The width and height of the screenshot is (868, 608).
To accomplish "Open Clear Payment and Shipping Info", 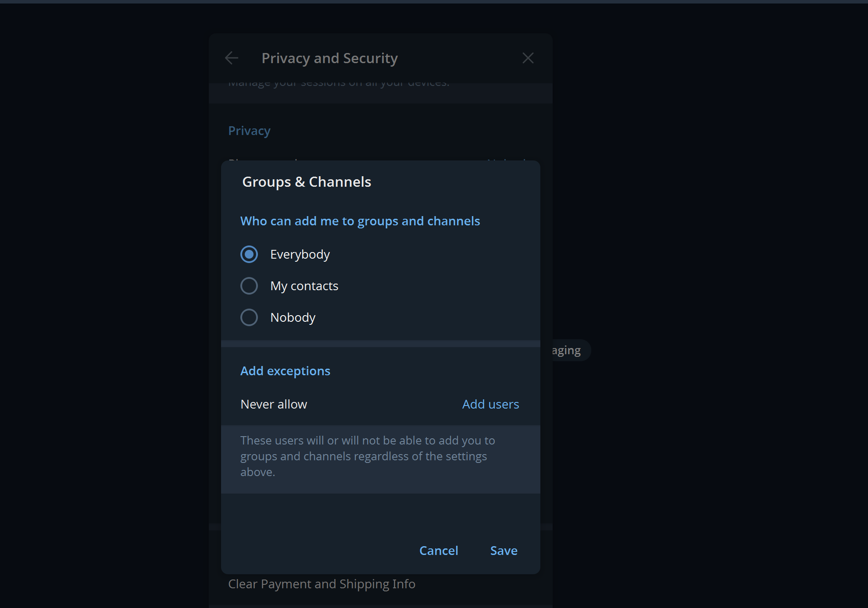I will [321, 584].
